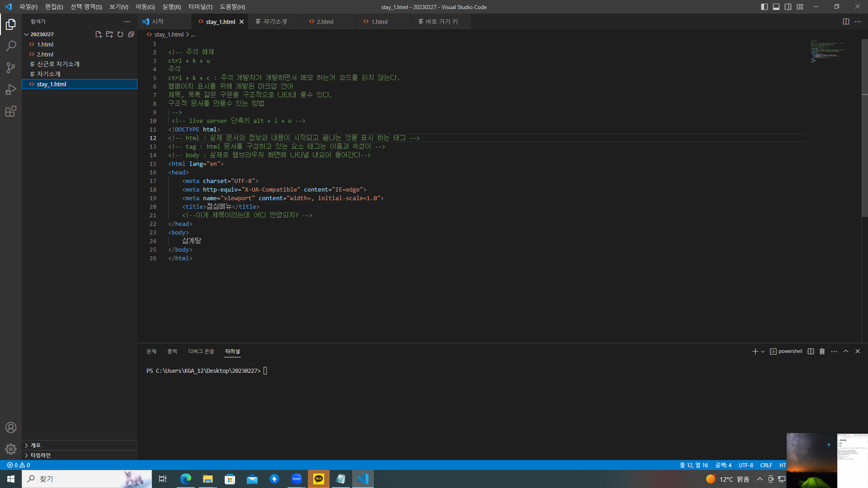The height and width of the screenshot is (488, 868).
Task: Open the 터미널(T) menu
Action: (200, 7)
